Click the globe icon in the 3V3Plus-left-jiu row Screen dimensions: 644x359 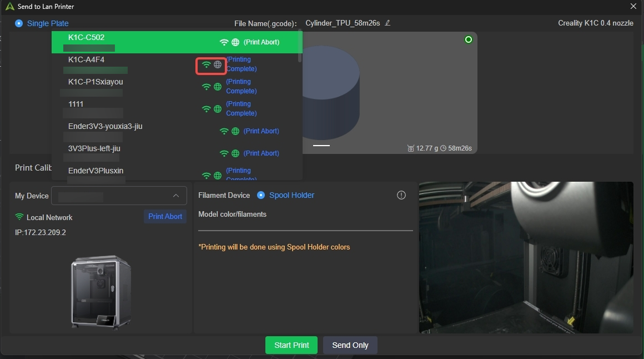coord(235,153)
